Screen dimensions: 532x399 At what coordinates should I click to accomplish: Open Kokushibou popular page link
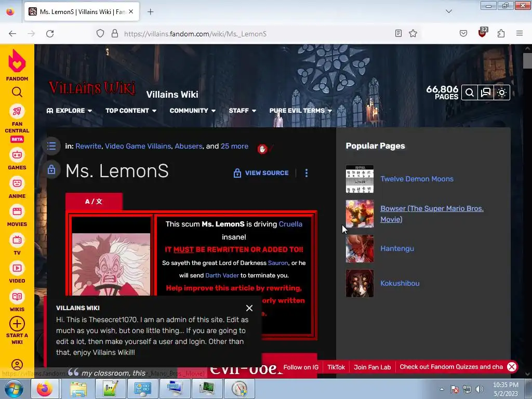click(x=400, y=283)
